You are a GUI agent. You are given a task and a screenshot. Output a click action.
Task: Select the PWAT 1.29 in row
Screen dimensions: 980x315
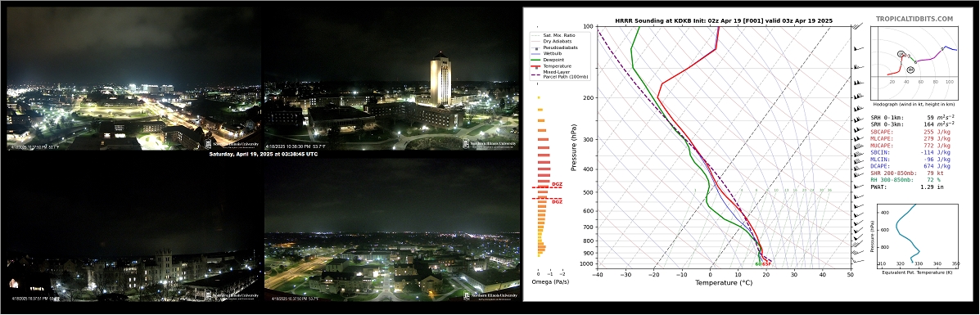tap(908, 187)
